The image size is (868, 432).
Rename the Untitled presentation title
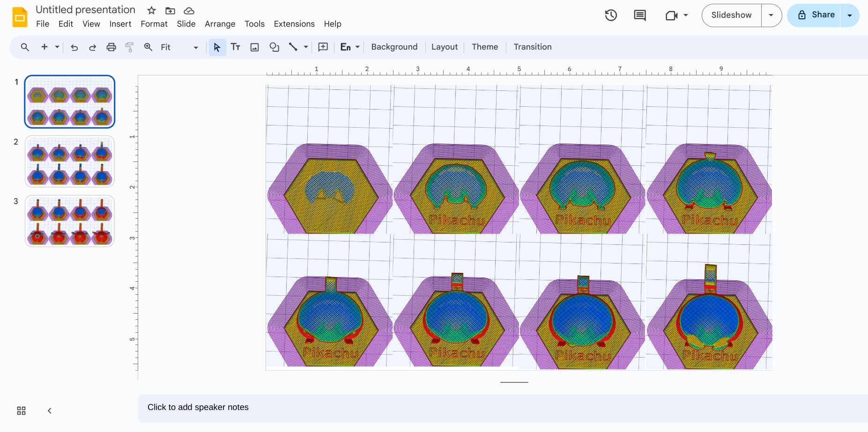(85, 10)
